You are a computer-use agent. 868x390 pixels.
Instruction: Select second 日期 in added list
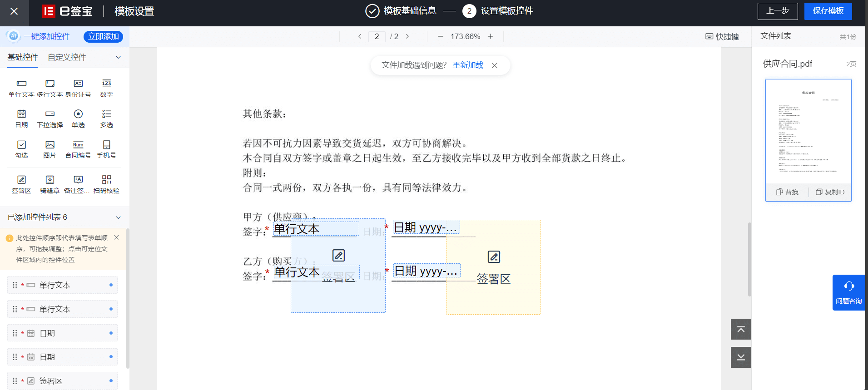tap(62, 357)
